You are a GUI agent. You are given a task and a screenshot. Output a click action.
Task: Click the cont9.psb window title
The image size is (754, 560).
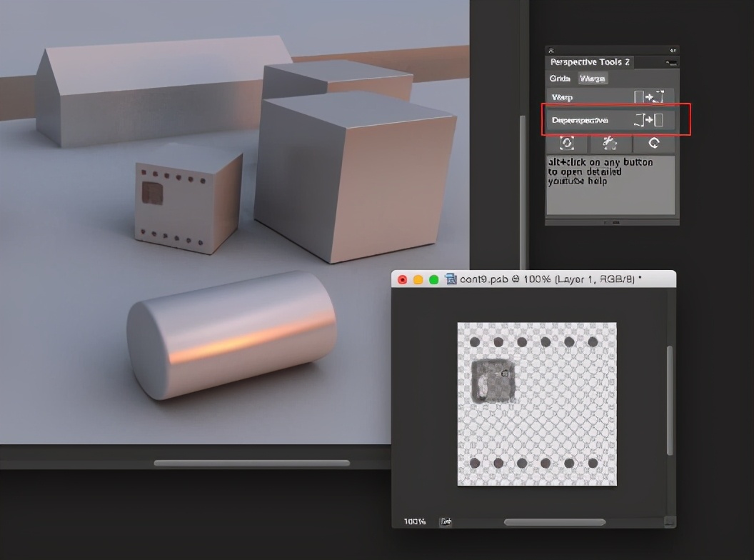551,279
